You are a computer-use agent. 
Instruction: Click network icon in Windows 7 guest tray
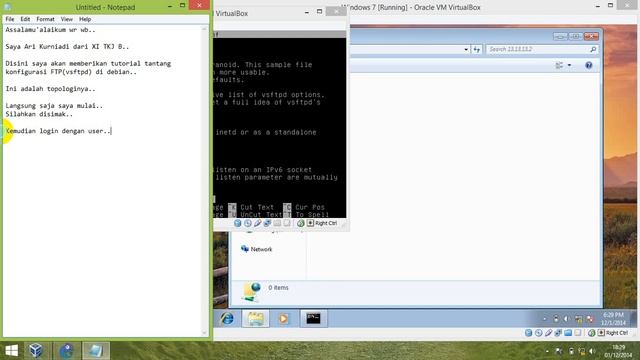(x=578, y=319)
